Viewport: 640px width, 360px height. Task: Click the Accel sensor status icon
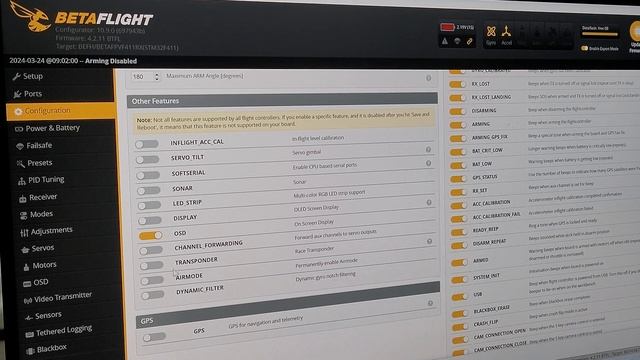coord(506,32)
